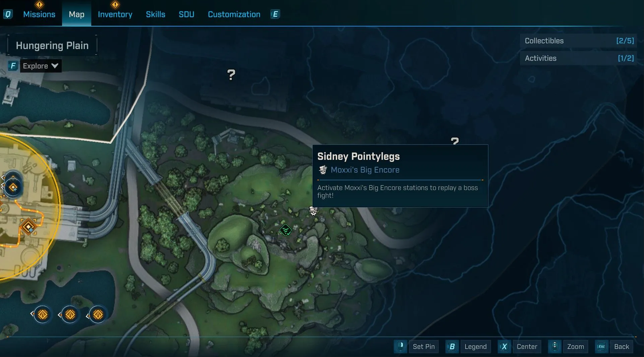This screenshot has height=357, width=644.
Task: Click the B key Legend icon
Action: point(452,347)
